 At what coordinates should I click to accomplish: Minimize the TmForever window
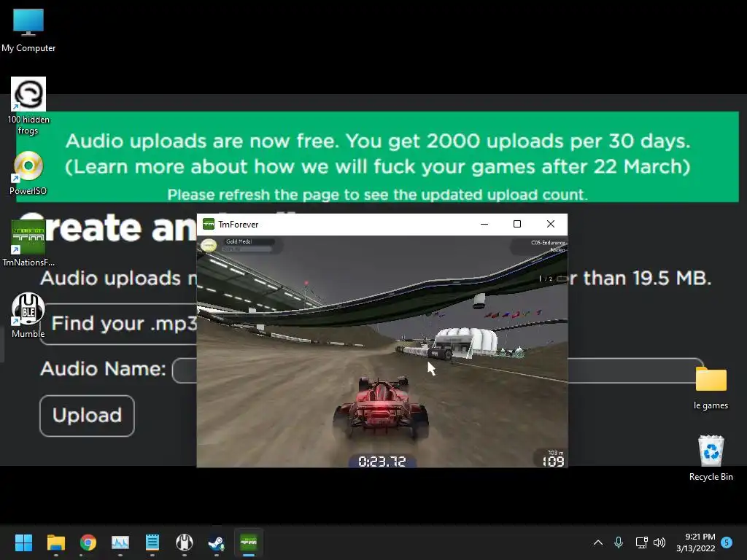click(484, 224)
